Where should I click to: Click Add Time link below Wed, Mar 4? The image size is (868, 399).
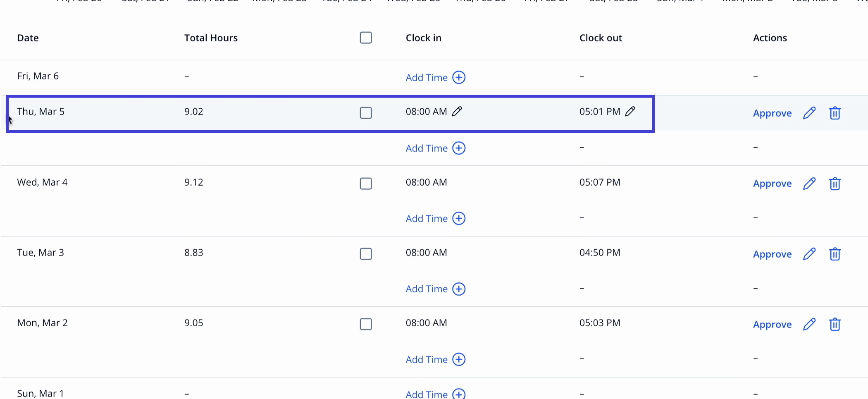pyautogui.click(x=427, y=219)
